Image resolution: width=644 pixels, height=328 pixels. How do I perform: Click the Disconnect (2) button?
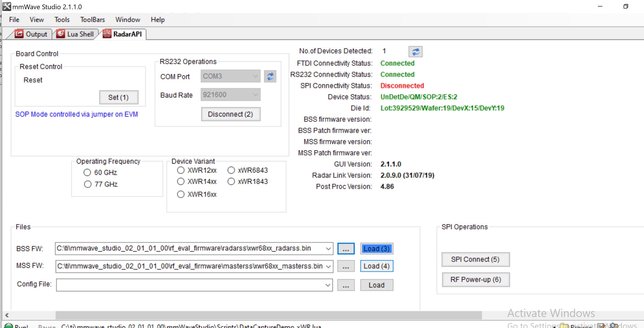tap(231, 114)
